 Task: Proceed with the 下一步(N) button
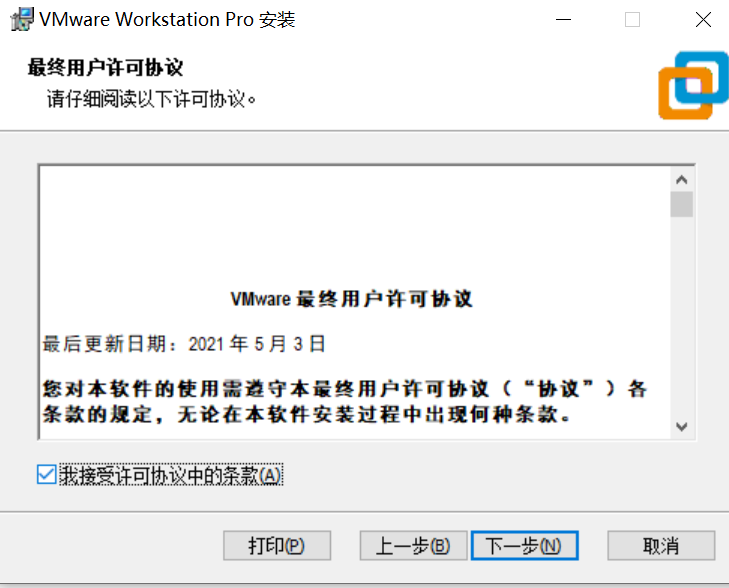(x=524, y=545)
